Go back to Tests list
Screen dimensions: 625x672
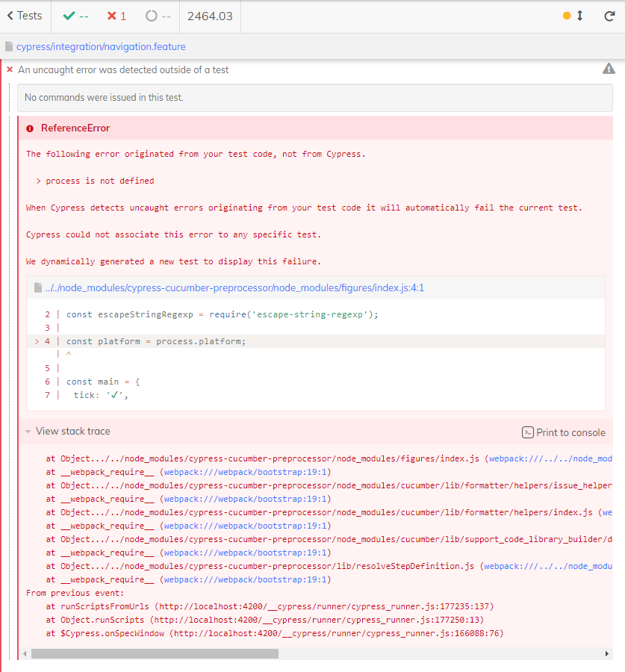click(25, 16)
